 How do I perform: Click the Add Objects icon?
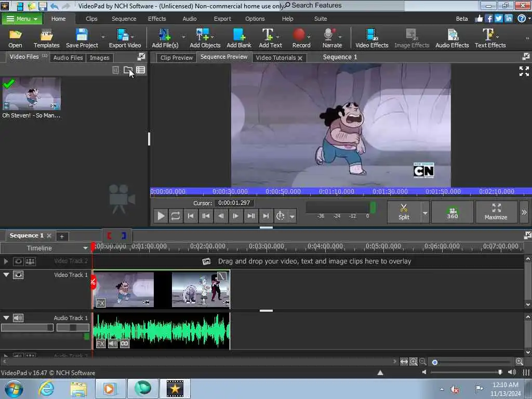click(205, 38)
